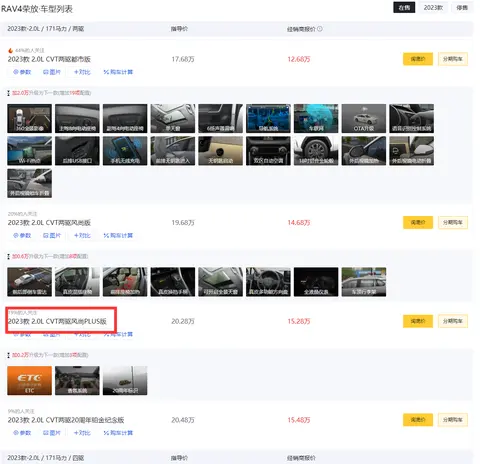
Task: Open the 20周年标识 badge thumbnail
Action: (x=125, y=380)
